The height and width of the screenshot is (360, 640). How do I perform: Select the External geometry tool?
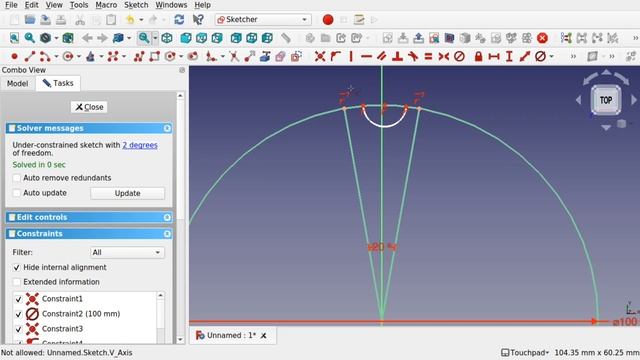(265, 56)
